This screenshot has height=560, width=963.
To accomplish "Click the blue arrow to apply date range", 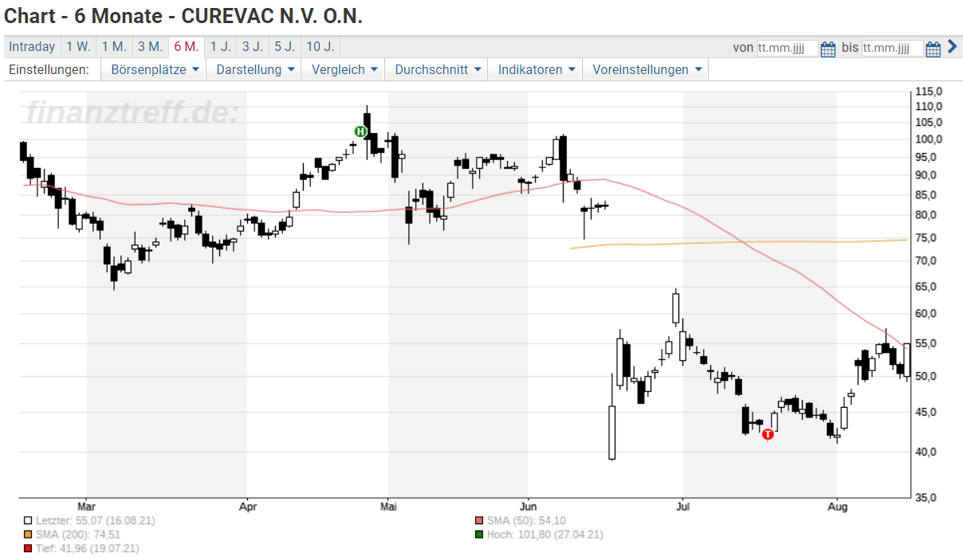I will 952,47.
